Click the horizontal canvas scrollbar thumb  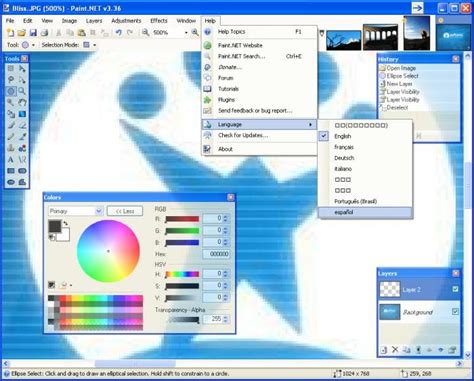tap(135, 363)
